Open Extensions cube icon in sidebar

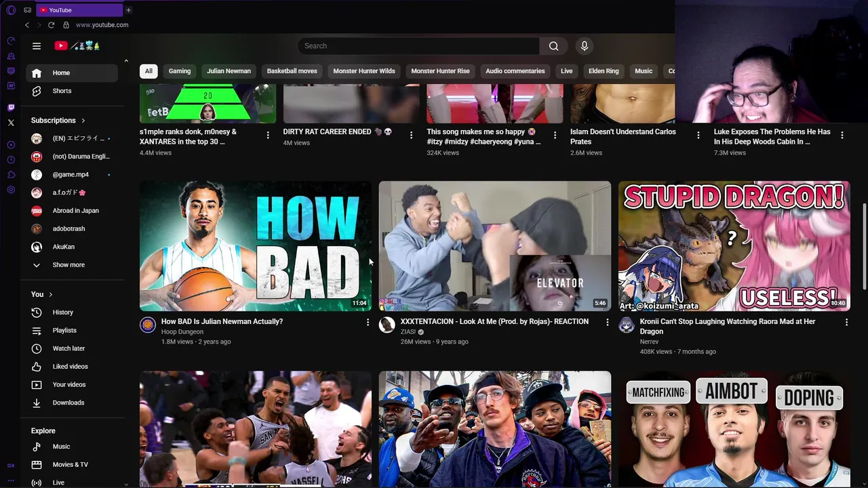11,175
